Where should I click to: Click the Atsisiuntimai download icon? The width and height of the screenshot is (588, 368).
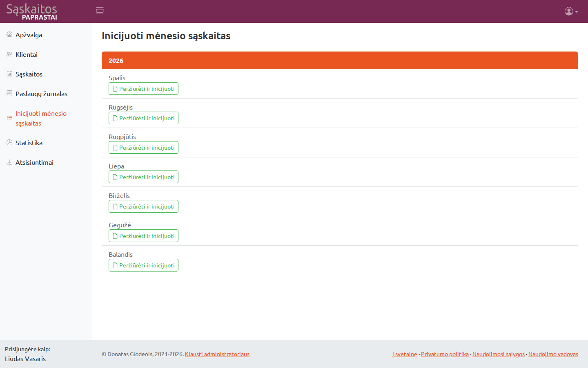click(9, 162)
